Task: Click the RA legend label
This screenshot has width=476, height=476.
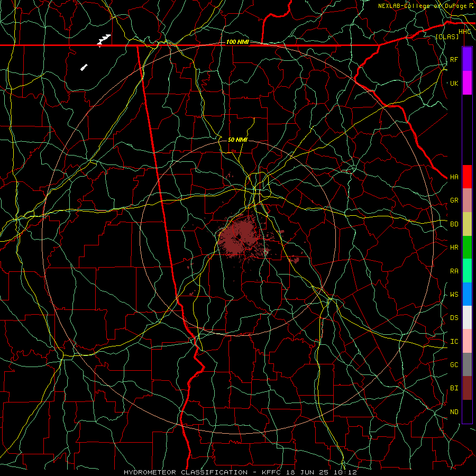Action: point(454,271)
